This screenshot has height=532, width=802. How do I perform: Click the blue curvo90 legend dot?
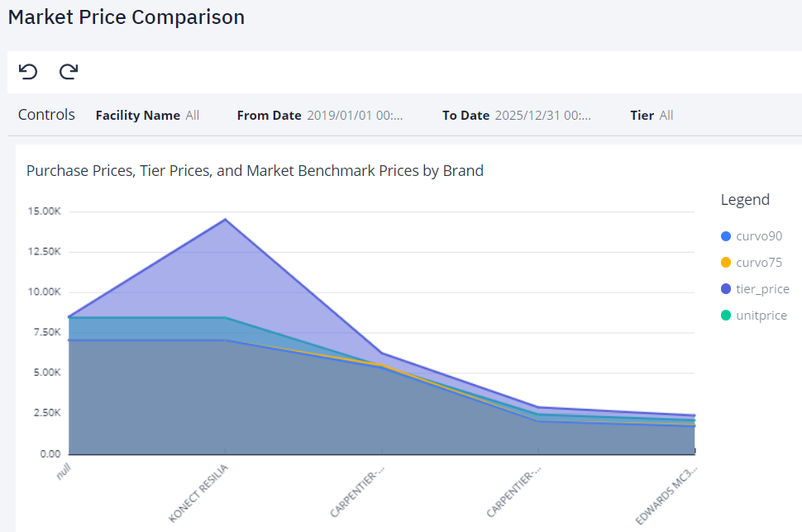pyautogui.click(x=727, y=235)
